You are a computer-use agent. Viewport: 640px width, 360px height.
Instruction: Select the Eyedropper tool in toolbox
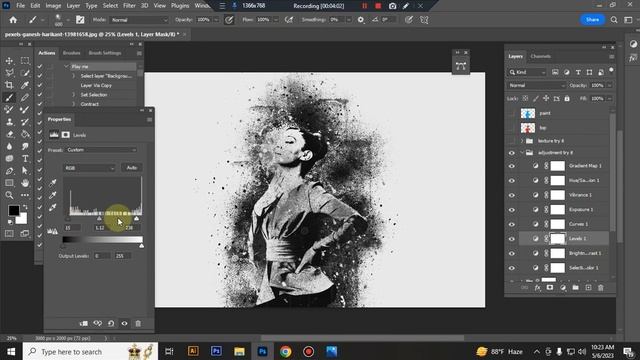point(25,85)
